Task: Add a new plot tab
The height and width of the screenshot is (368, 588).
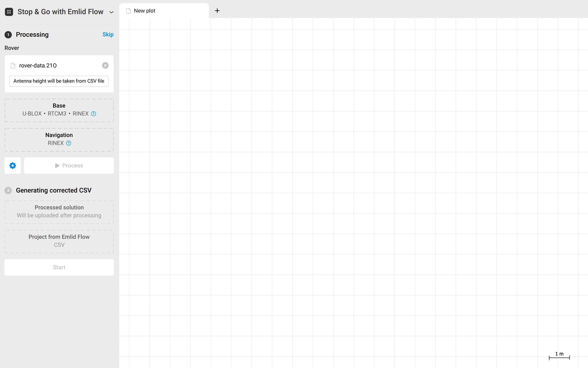Action: click(x=217, y=11)
